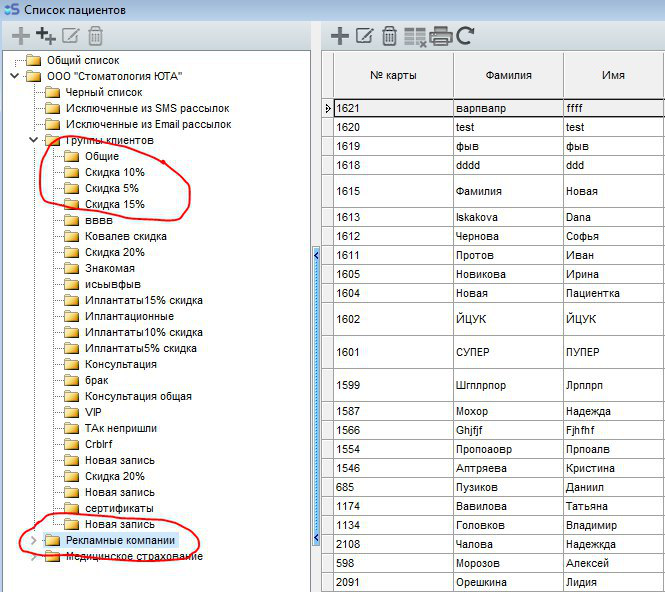Click the panel splitter collapse arrow
Screen dimensions: 665x592
pos(317,255)
